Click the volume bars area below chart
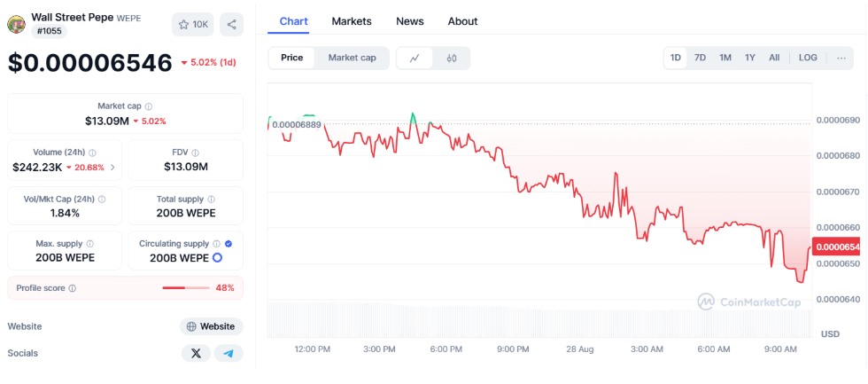The image size is (868, 384). (x=539, y=320)
